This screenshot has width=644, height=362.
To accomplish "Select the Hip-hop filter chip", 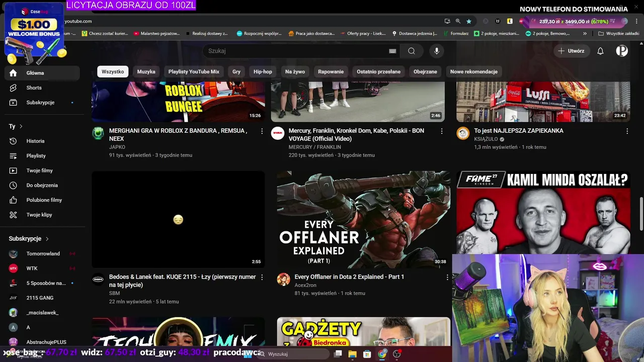I will (263, 71).
